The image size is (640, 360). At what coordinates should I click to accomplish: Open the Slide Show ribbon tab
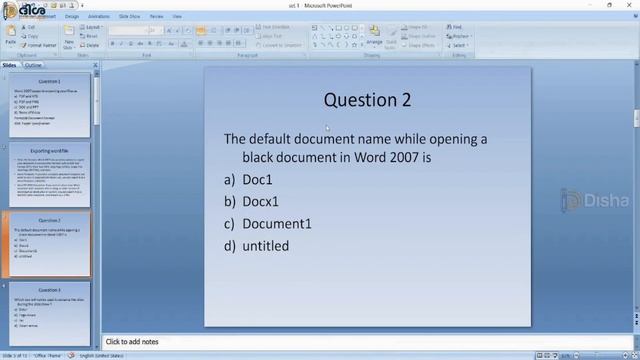(129, 16)
